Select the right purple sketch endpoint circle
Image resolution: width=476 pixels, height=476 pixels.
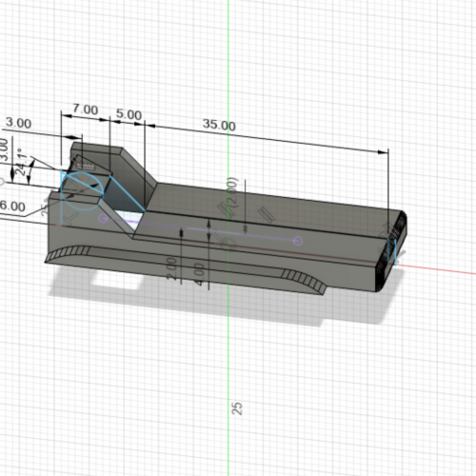point(297,241)
